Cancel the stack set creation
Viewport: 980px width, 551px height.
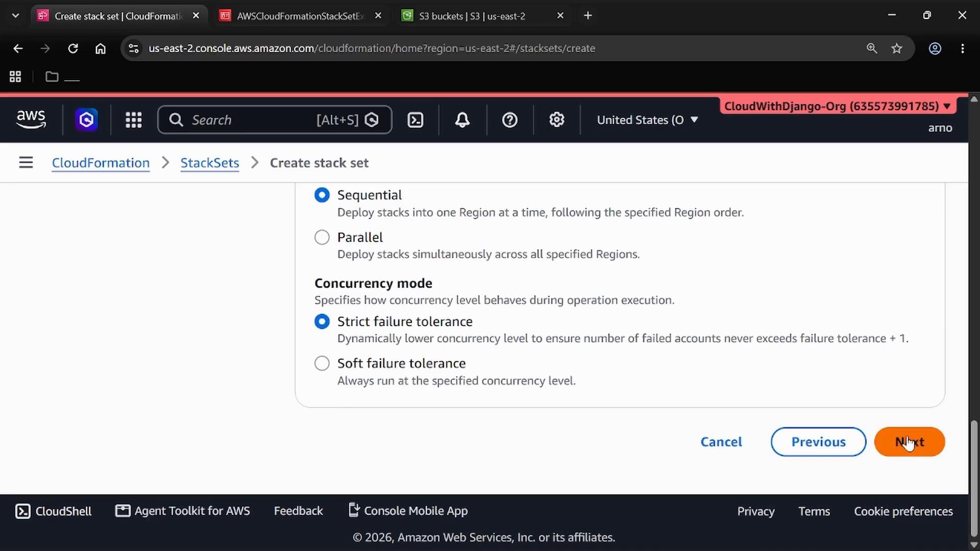[x=721, y=442]
